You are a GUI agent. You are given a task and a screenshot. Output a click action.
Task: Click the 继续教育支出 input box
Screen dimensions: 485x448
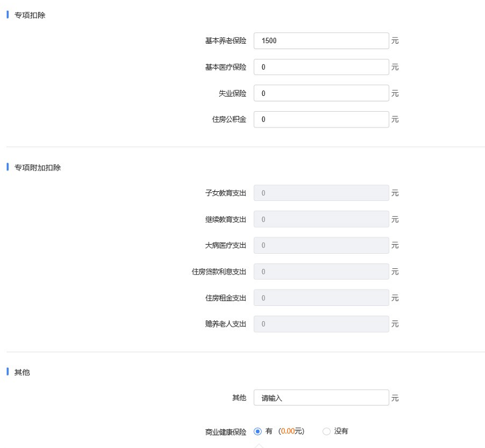(321, 219)
